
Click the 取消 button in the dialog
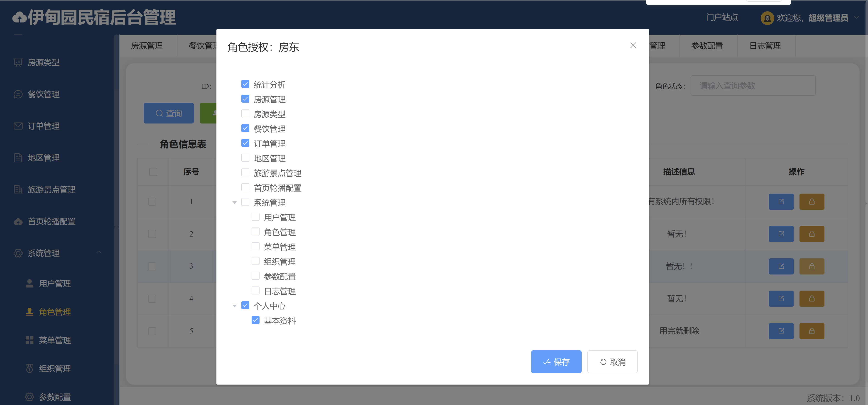(x=612, y=361)
